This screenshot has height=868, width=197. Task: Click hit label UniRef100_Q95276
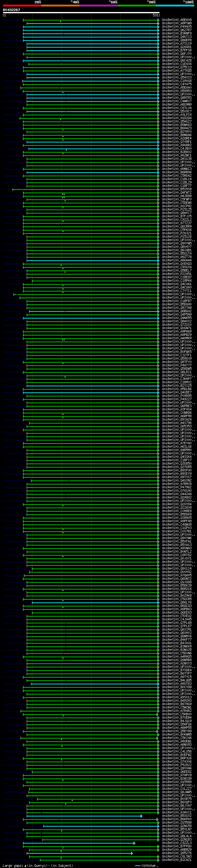click(x=176, y=853)
